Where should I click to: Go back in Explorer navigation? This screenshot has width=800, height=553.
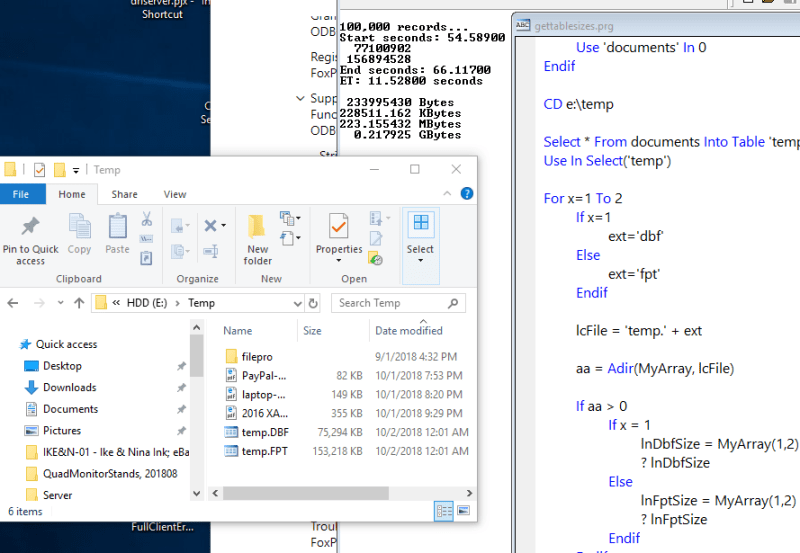[x=13, y=303]
